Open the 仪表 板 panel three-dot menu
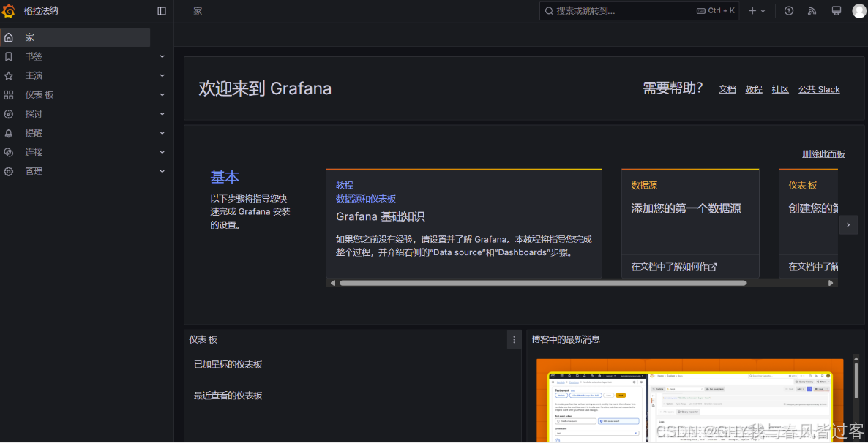The height and width of the screenshot is (446, 868). tap(514, 340)
